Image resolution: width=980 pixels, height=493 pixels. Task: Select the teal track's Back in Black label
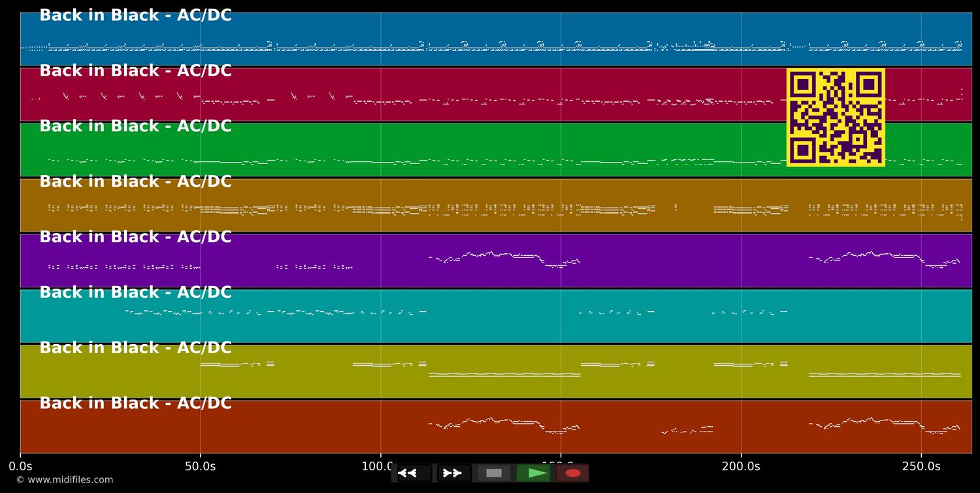(135, 293)
